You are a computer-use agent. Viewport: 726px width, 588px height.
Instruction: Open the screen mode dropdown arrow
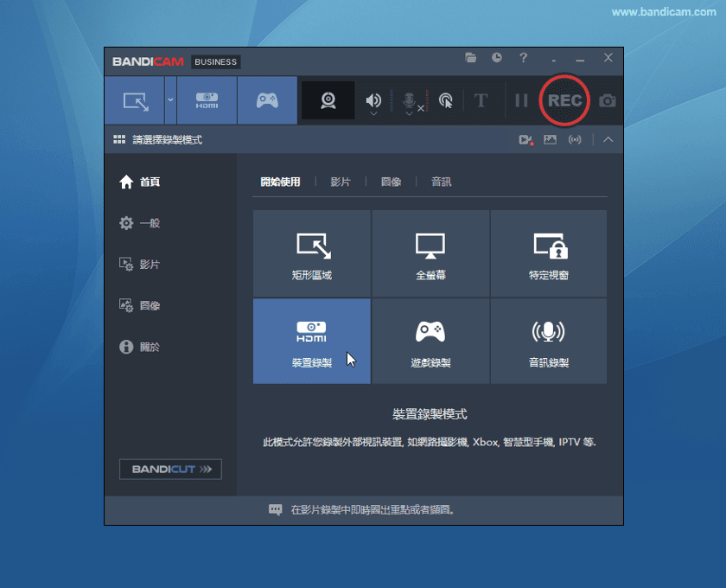[170, 100]
